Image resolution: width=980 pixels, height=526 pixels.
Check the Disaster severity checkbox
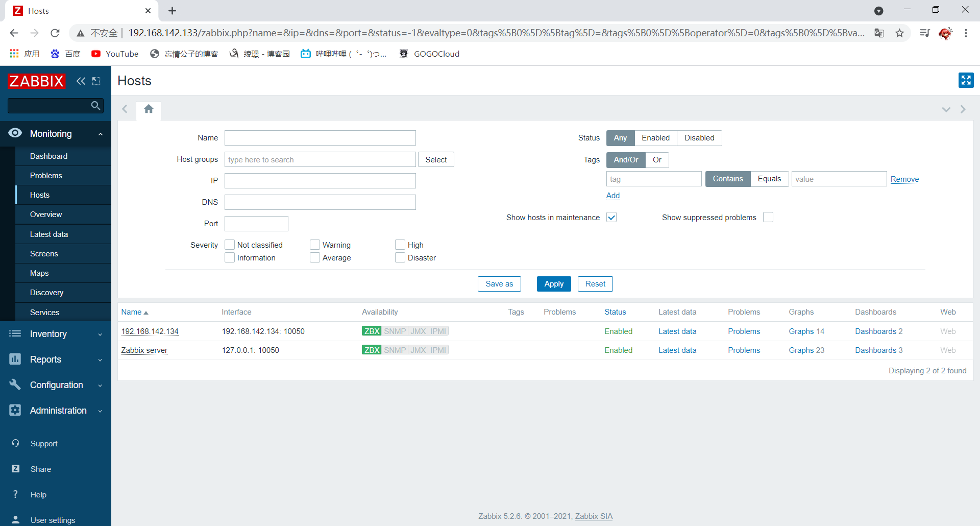[400, 257]
